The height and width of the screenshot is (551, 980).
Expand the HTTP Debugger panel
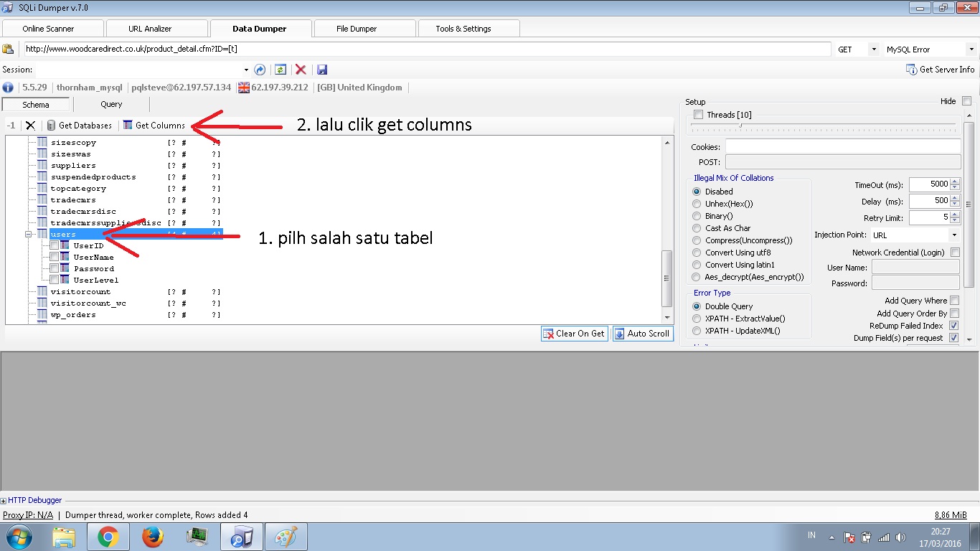[x=4, y=501]
